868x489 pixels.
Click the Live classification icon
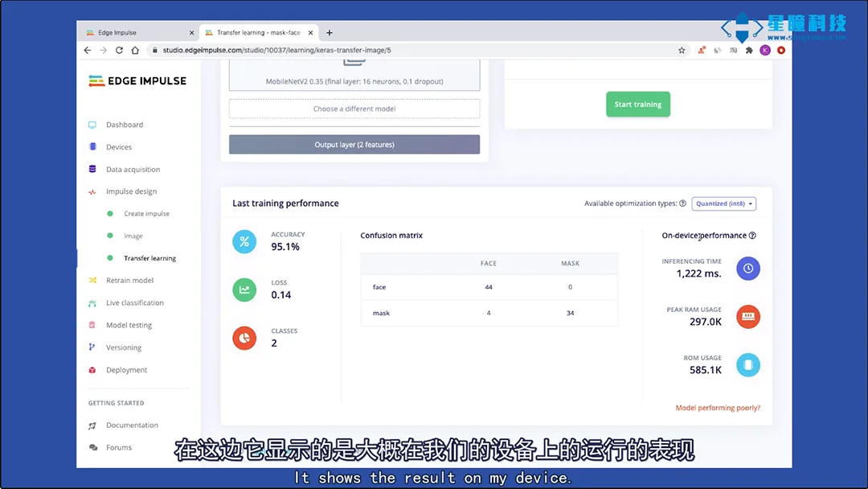pyautogui.click(x=92, y=303)
